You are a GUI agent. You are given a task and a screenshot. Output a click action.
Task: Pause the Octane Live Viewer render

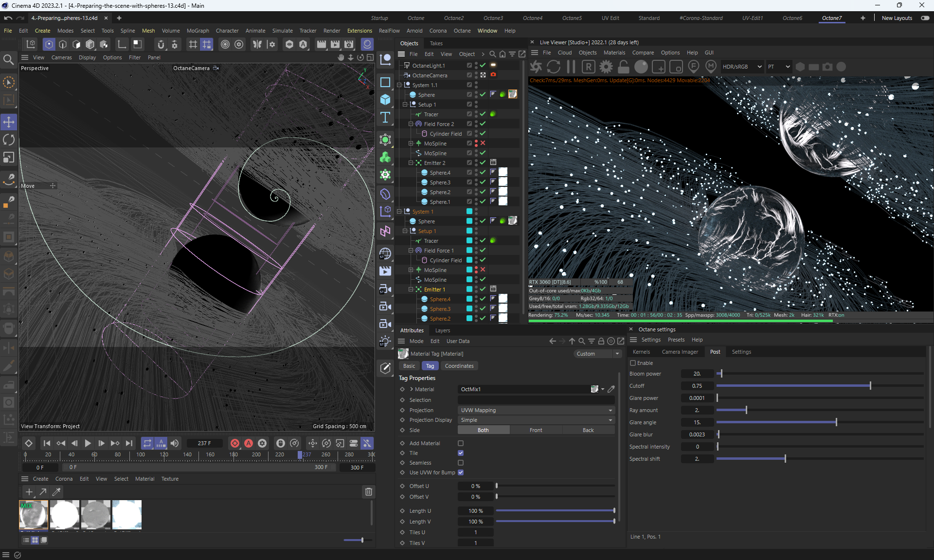(571, 67)
